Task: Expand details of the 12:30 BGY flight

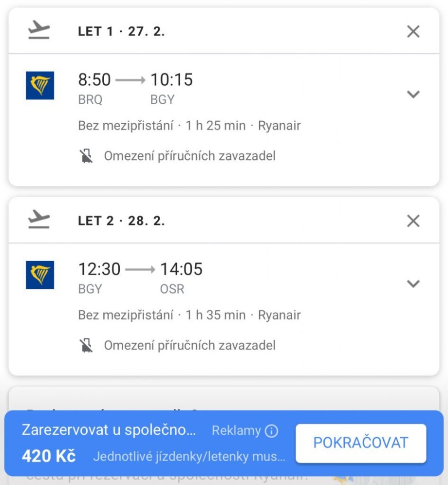Action: tap(413, 284)
